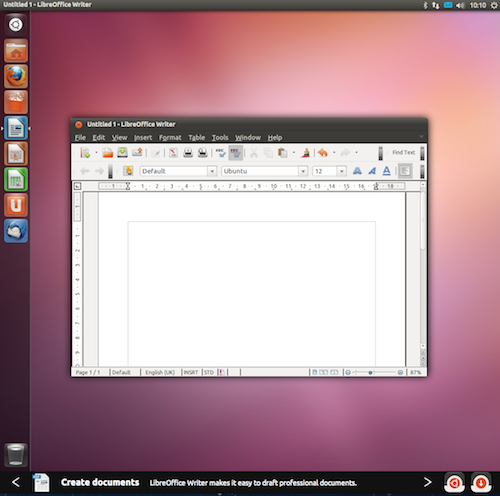
Task: Click the zoom in plus button
Action: (x=400, y=372)
